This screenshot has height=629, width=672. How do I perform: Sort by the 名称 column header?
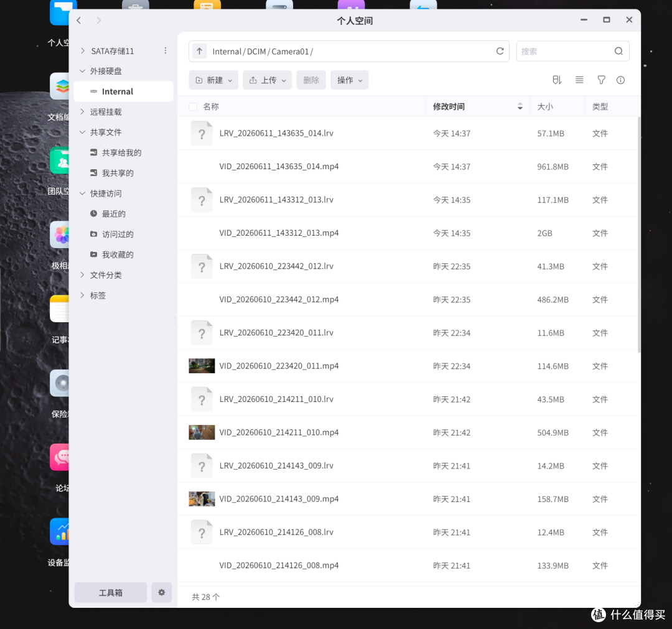211,106
